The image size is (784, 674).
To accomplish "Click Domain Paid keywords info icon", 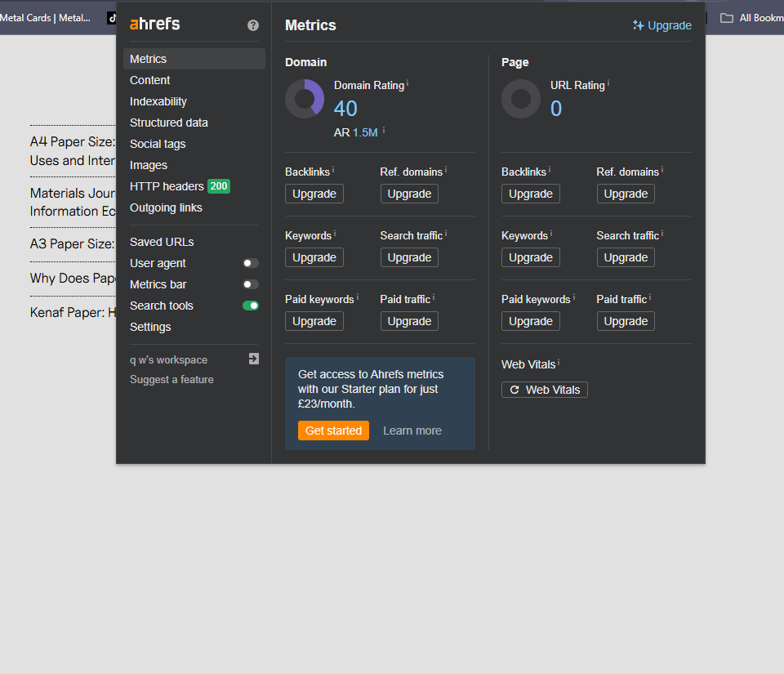I will (x=358, y=297).
